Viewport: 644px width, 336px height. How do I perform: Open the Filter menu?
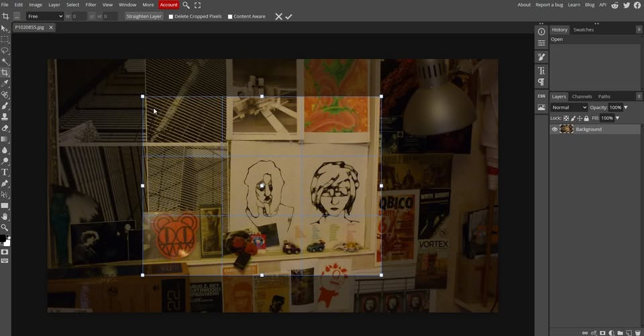click(x=91, y=5)
